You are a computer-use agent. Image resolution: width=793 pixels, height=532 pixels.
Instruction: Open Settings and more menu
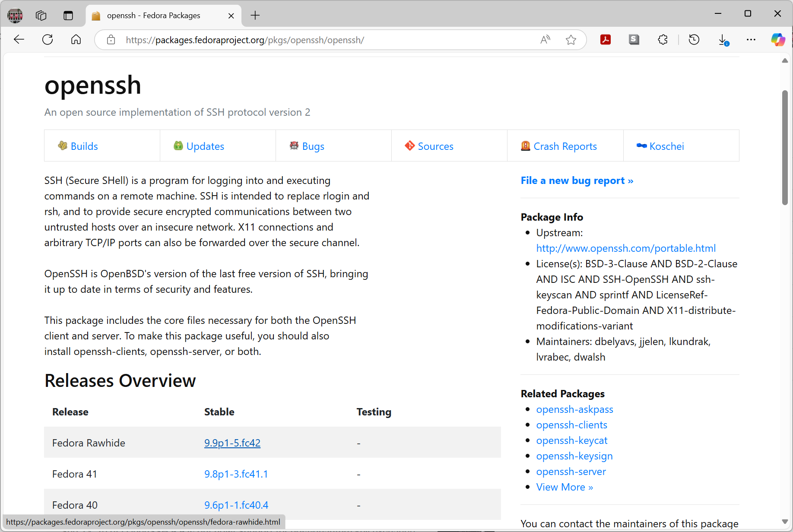[x=751, y=40]
